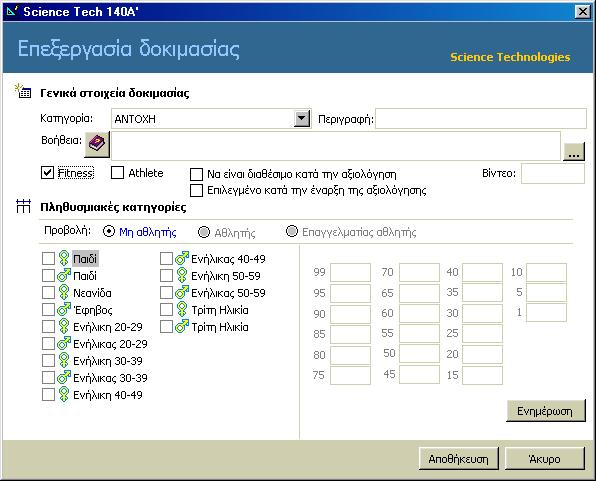Click the ellipsis browse button
596x481 pixels.
[x=574, y=152]
